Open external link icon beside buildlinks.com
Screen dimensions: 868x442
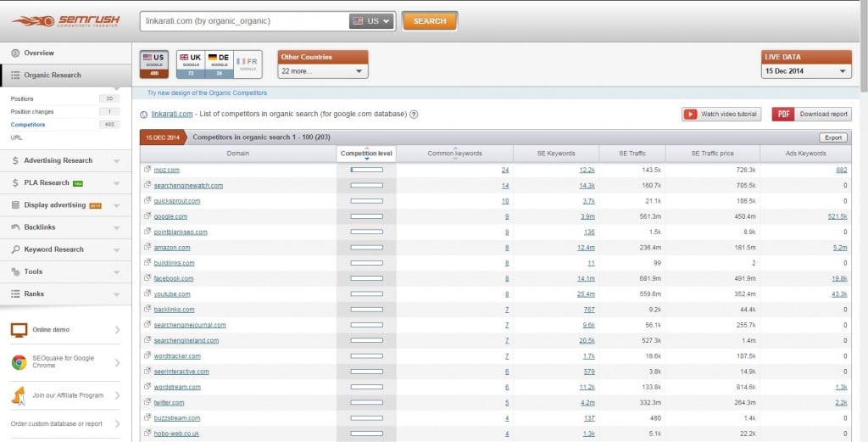(147, 262)
